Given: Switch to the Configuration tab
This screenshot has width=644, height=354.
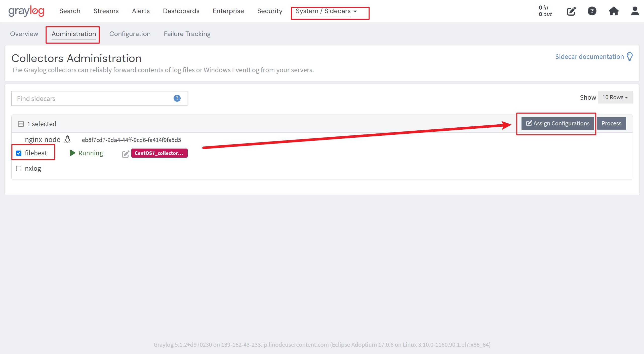Looking at the screenshot, I should (x=130, y=34).
